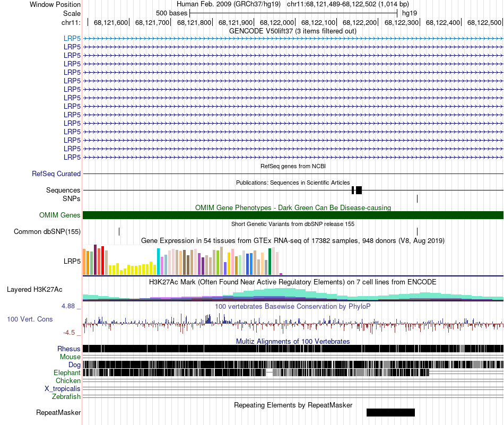Open the GTEx Gene Expression track title
504x425 pixels.
pos(293,240)
